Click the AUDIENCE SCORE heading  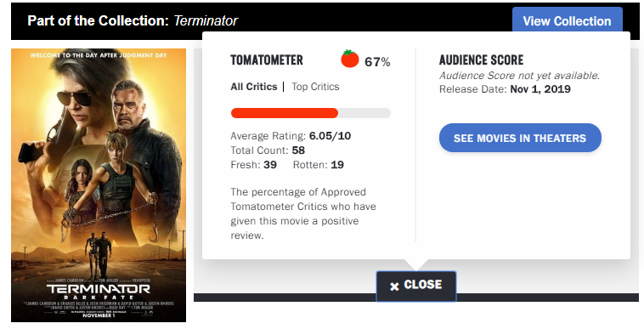coord(481,60)
